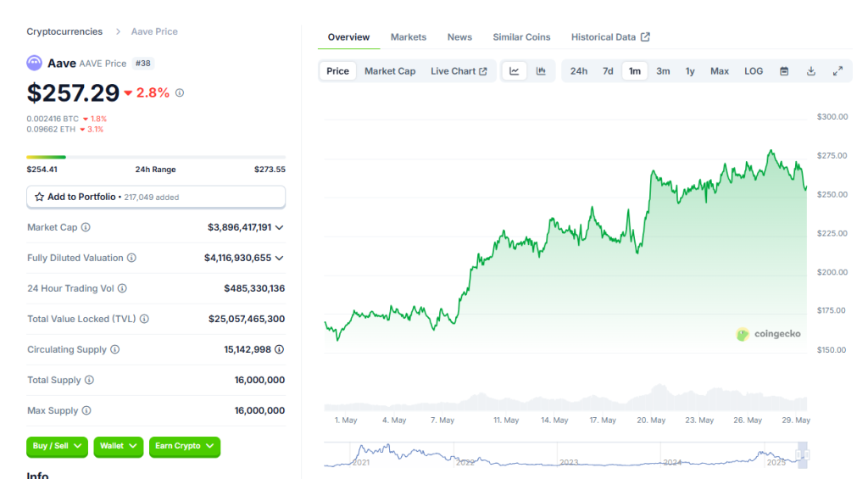Set chart range to 24h
The height and width of the screenshot is (479, 868).
(x=579, y=71)
